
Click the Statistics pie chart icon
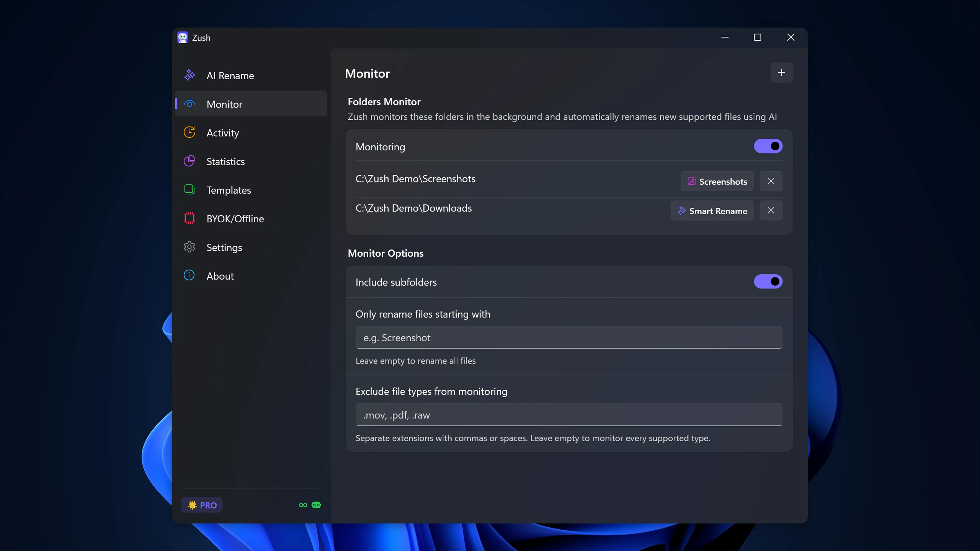[x=189, y=161]
